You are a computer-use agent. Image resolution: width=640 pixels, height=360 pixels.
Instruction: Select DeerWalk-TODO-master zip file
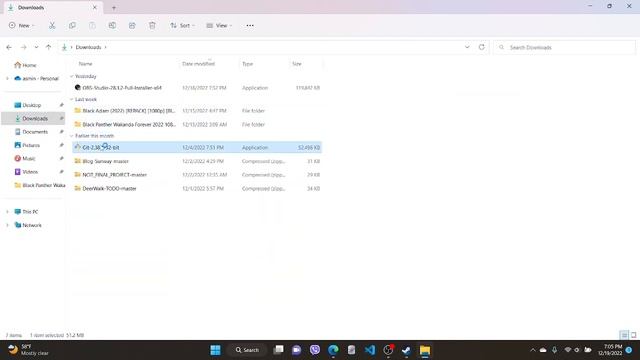click(197, 189)
